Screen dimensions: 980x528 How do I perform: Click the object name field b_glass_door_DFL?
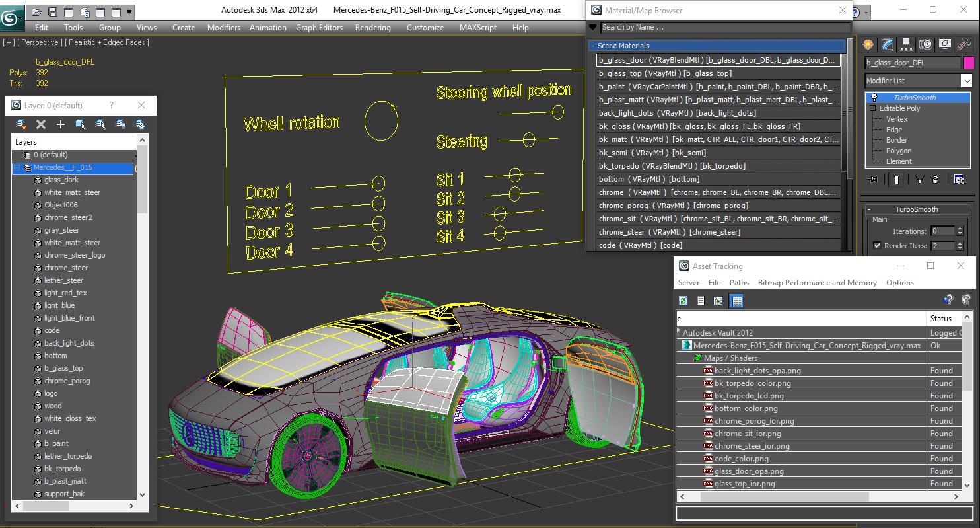[x=913, y=63]
